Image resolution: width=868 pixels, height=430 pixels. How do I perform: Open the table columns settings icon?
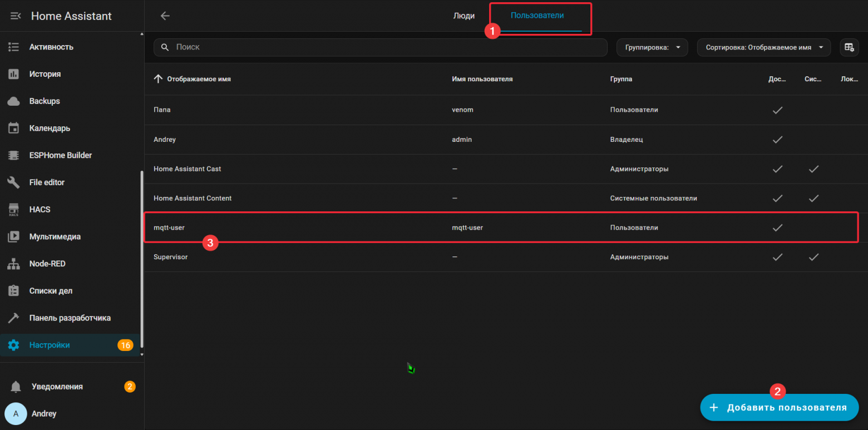849,47
